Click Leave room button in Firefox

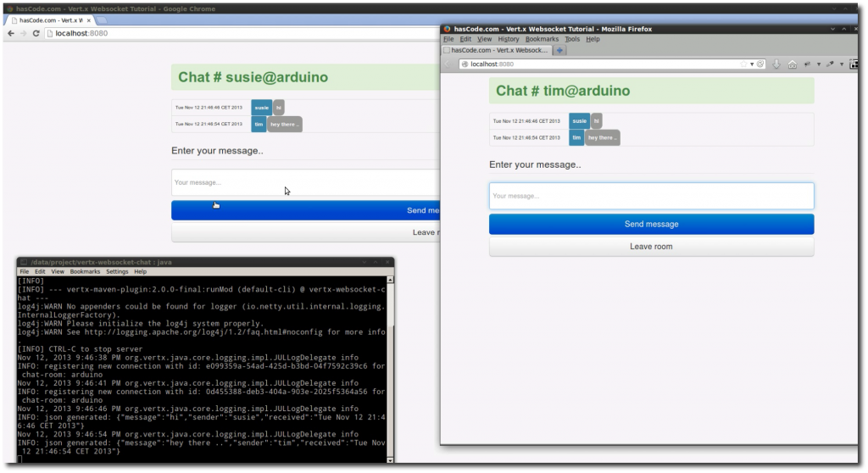point(651,247)
